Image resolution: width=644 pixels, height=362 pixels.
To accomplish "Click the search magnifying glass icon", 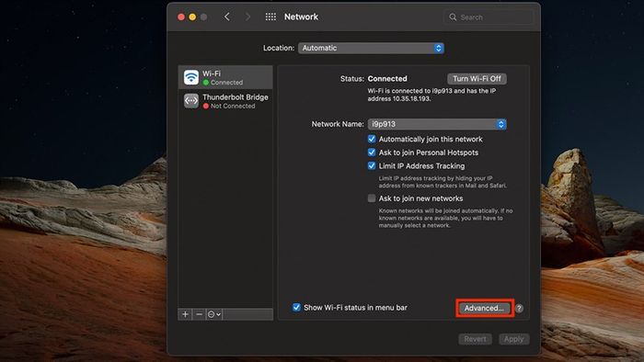I will tap(453, 17).
